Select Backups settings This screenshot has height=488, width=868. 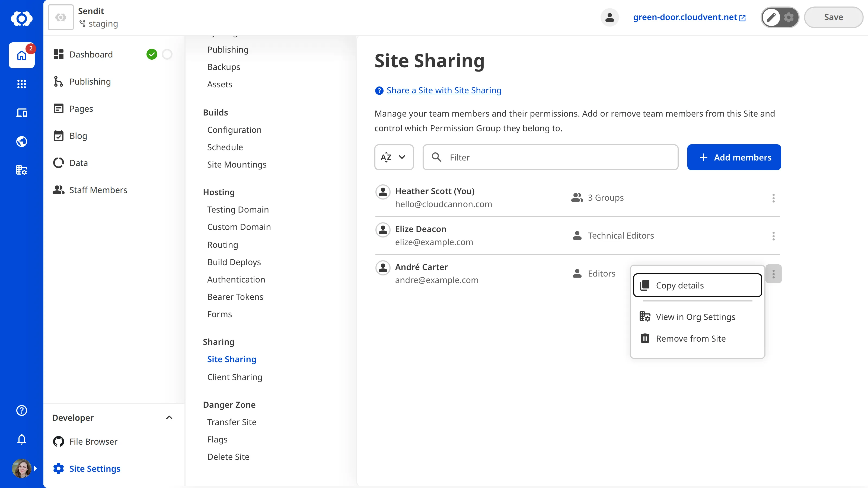click(224, 67)
